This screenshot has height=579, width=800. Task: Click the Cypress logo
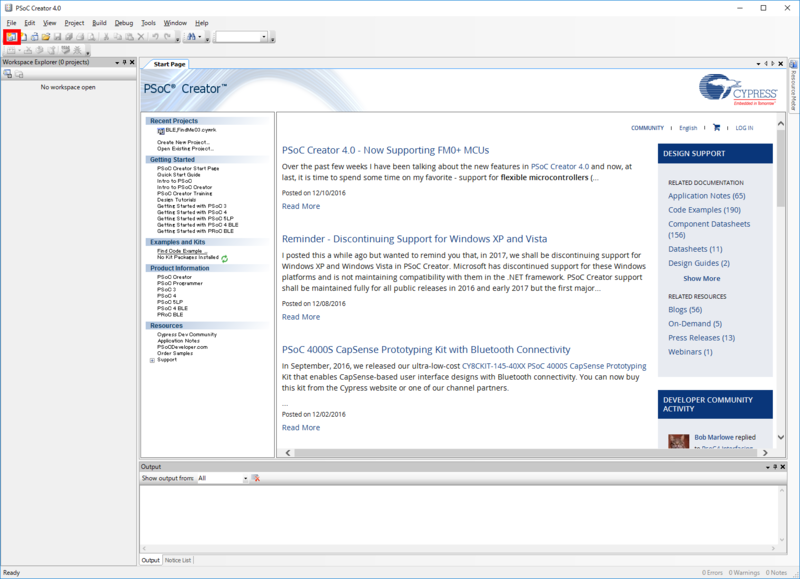[x=738, y=89]
